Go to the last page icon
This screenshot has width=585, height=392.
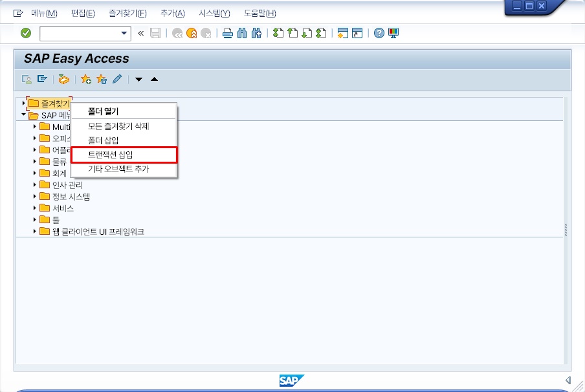coord(321,33)
